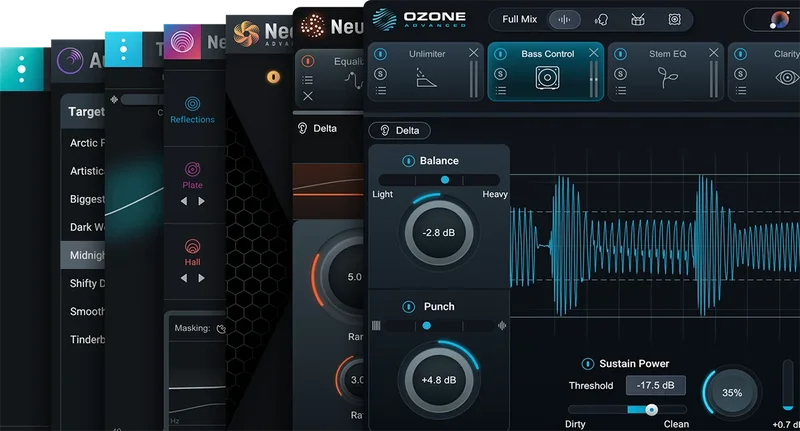Select the Plate reverb icon

tap(192, 169)
